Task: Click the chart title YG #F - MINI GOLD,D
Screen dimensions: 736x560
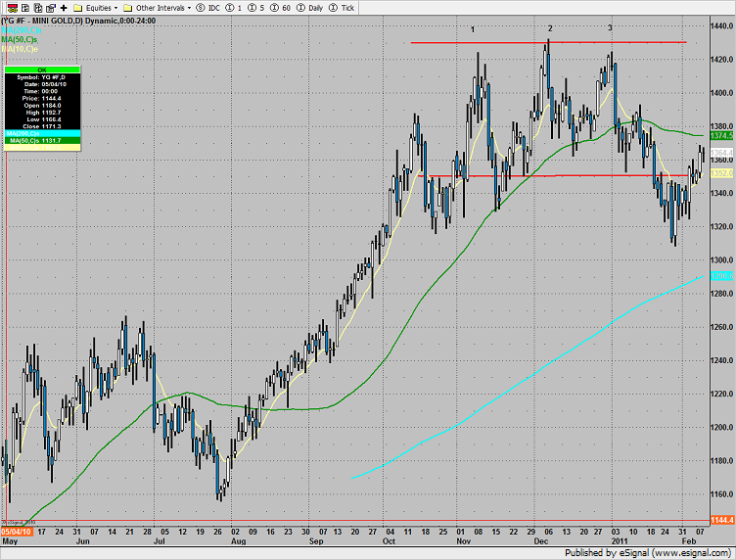Action: pyautogui.click(x=42, y=21)
